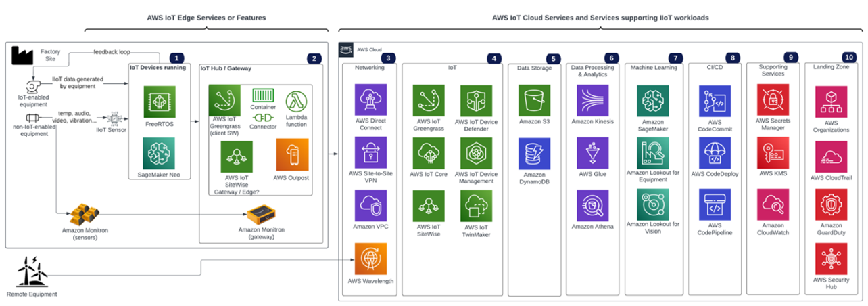
Task: Click the 'Networking' column heading
Action: pyautogui.click(x=370, y=68)
